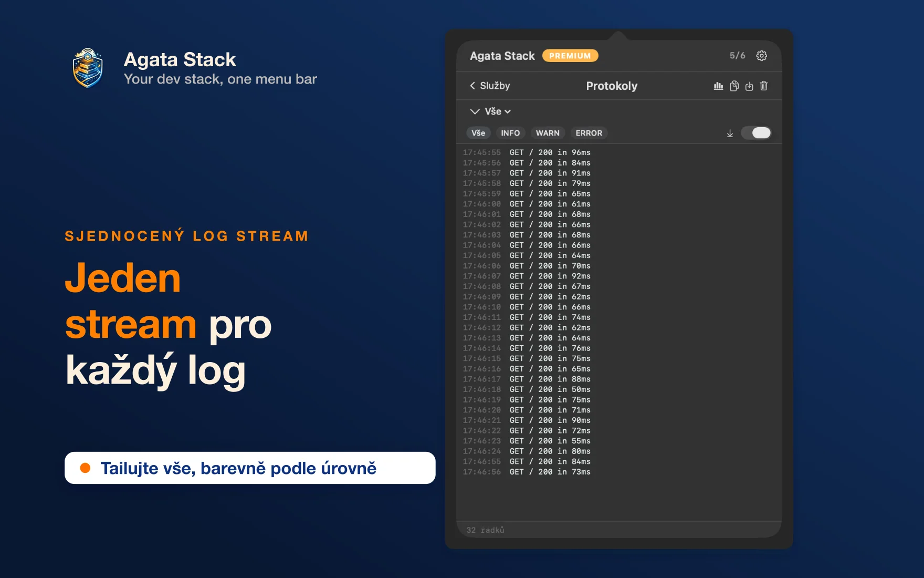Click the Protokoly title

612,86
